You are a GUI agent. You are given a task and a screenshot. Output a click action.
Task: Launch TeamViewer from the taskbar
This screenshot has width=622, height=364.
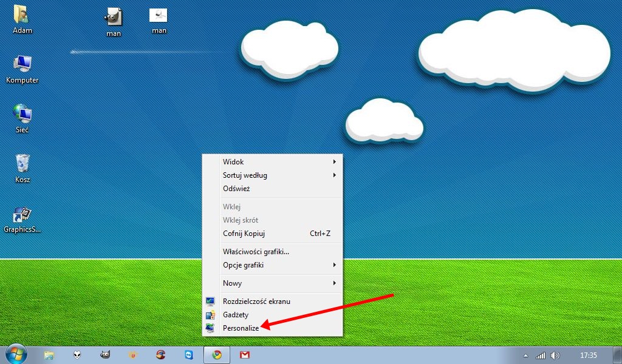[x=189, y=355]
